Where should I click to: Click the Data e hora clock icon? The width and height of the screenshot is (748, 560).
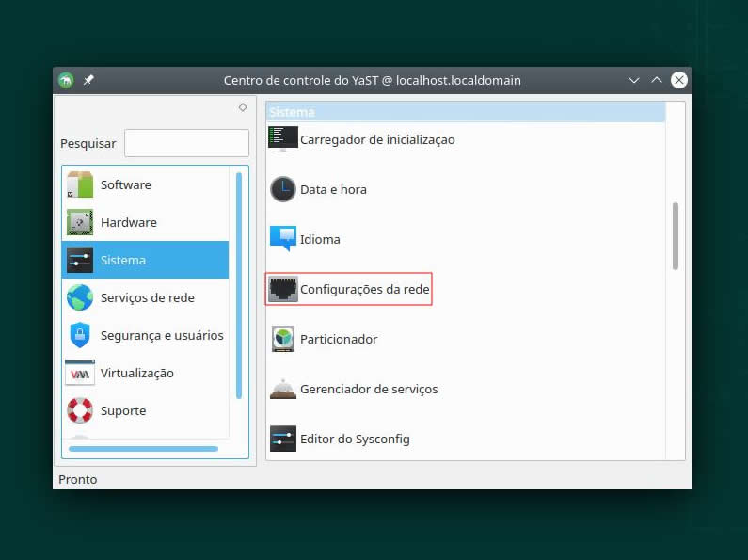[x=283, y=189]
